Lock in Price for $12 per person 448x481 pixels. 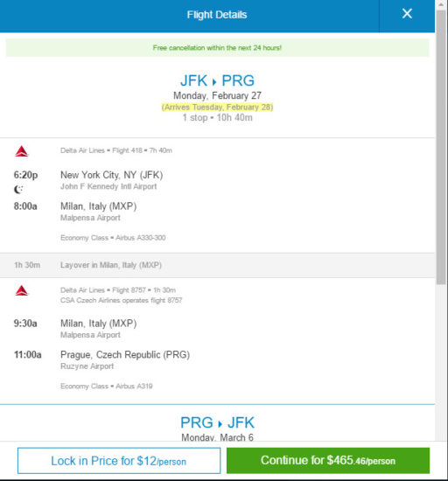click(x=119, y=461)
